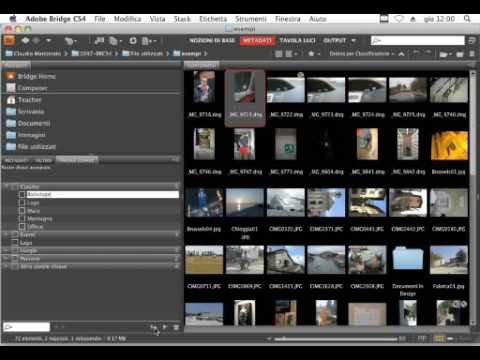The width and height of the screenshot is (480, 360).
Task: Collapse the Claudio keyword group triangle
Action: point(6,186)
